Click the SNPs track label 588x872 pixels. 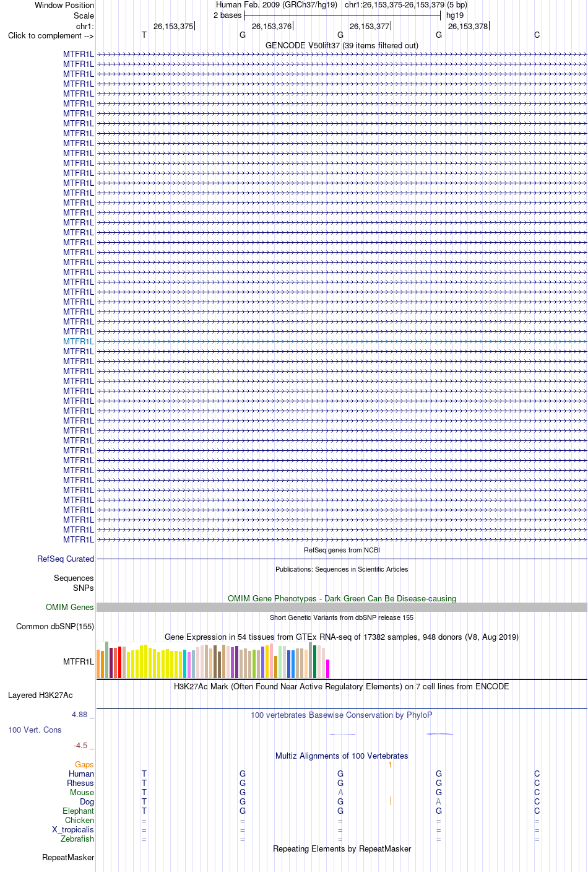click(84, 588)
